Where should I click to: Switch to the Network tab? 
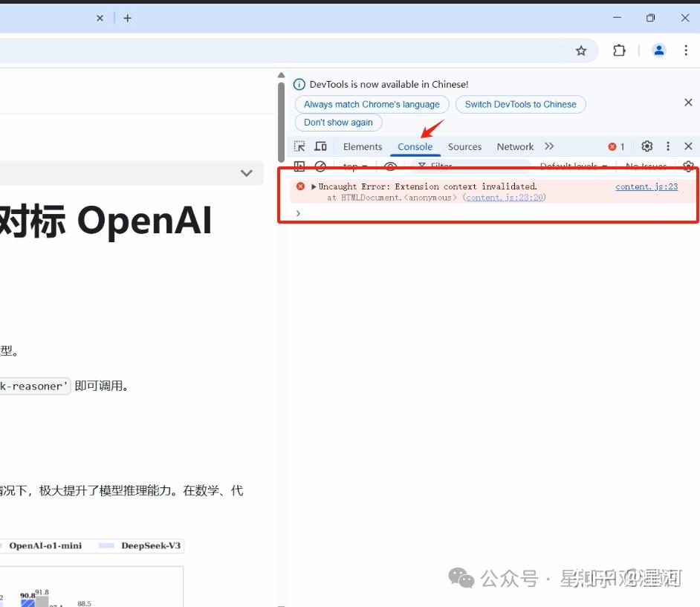515,147
